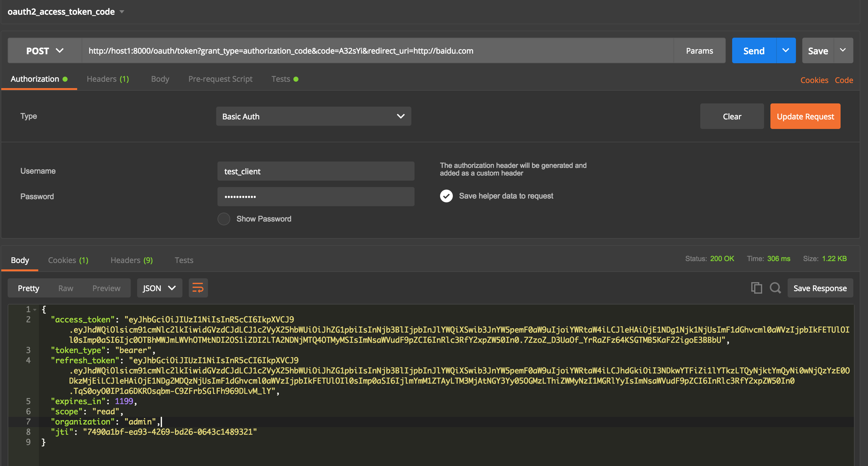The image size is (868, 466).
Task: Click the search response magnifier icon
Action: pos(775,288)
